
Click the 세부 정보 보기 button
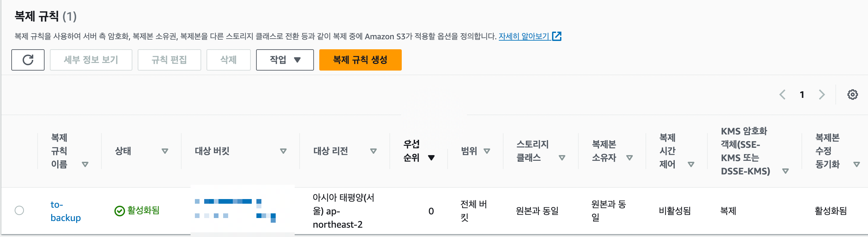pyautogui.click(x=91, y=60)
